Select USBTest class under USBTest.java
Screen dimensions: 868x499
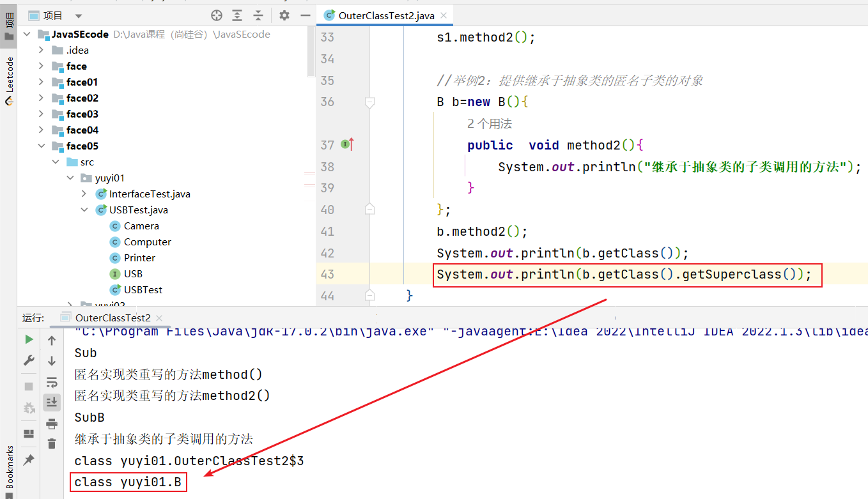pos(143,289)
